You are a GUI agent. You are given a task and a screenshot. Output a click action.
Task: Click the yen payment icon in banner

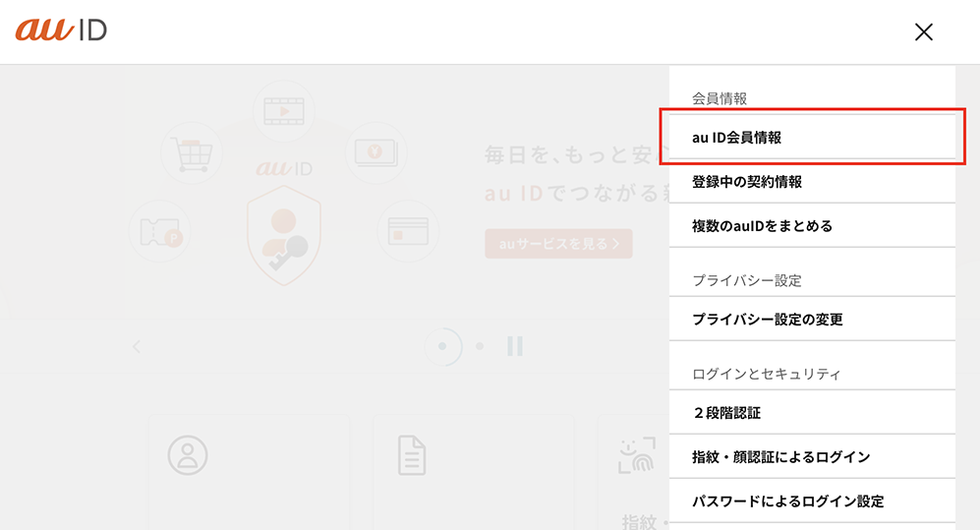click(x=376, y=152)
